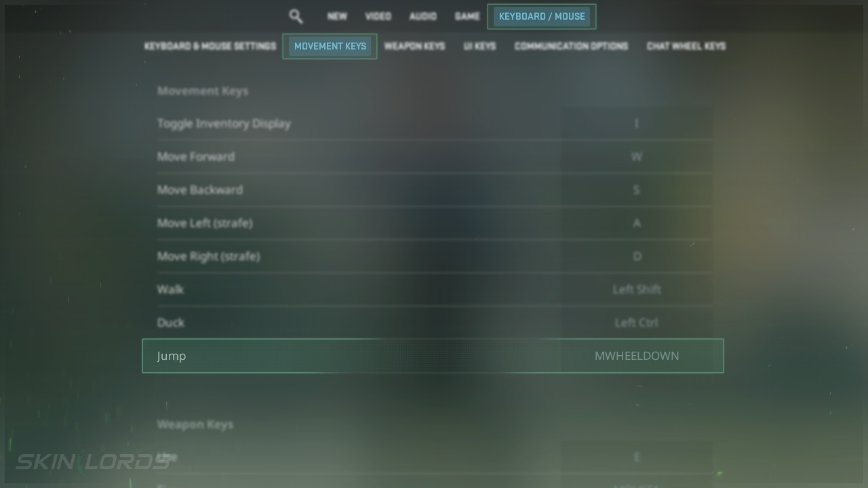Click the Walk row label
This screenshot has width=868, height=488.
[x=170, y=289]
